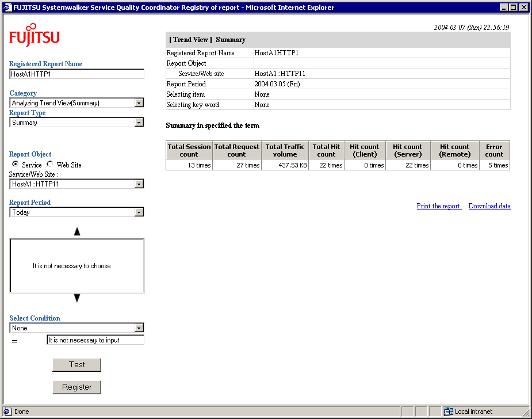Click the Total Session count column header
Screen dimensions: 532x419
point(189,150)
